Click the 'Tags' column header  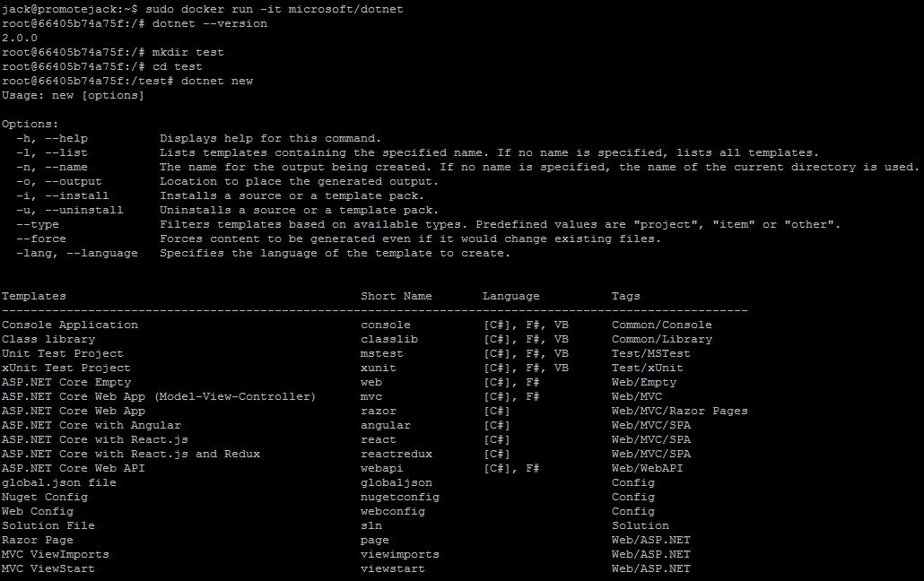click(626, 297)
